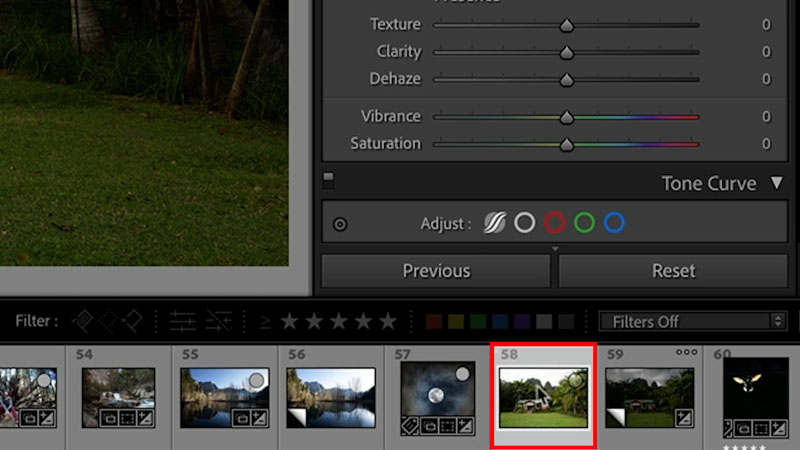This screenshot has width=800, height=450.
Task: Click the keyword tag badge on thumbnail 57
Action: coord(410,426)
